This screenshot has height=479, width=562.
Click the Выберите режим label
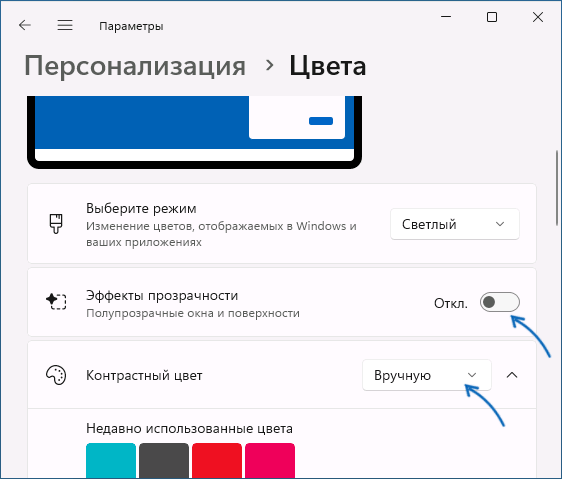pyautogui.click(x=141, y=208)
